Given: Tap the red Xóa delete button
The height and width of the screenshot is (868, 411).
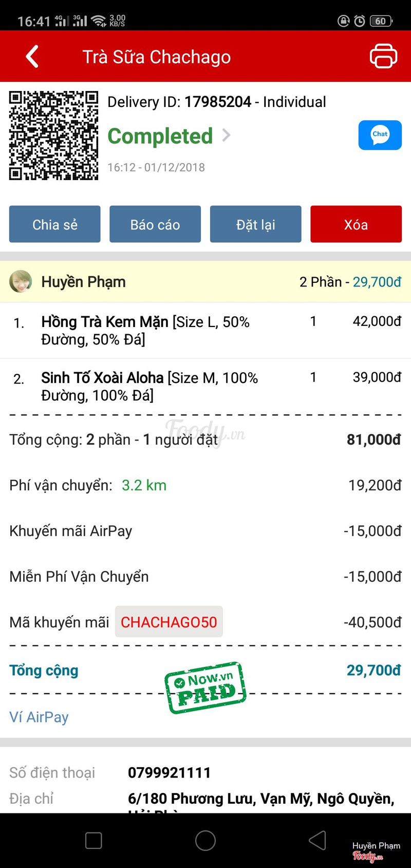Looking at the screenshot, I should 356,224.
